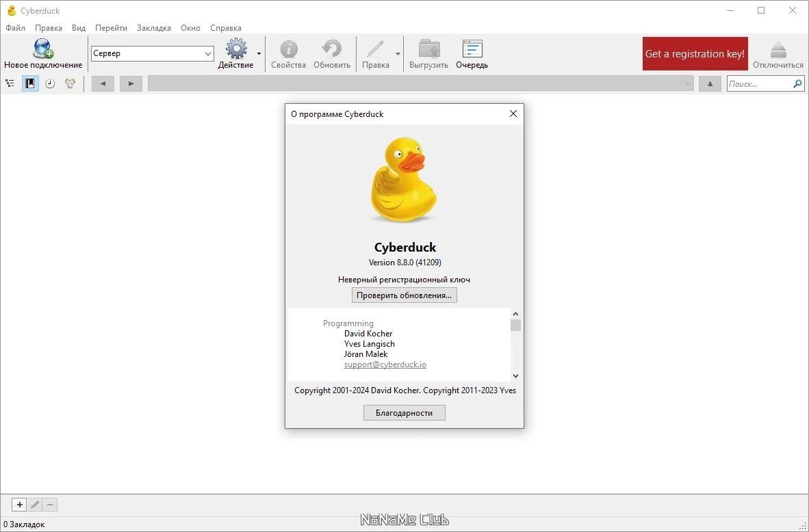
Task: Click credits scrollbar up arrow
Action: tap(515, 314)
